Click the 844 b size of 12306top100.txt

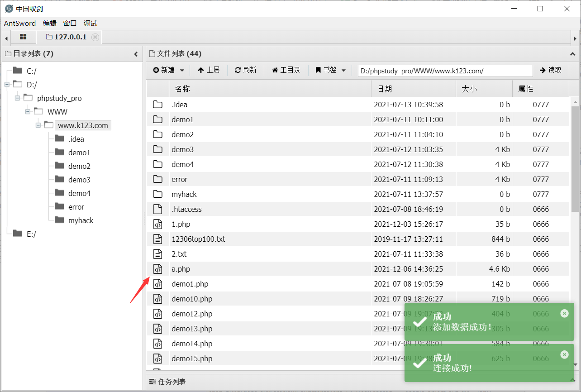tap(501, 239)
